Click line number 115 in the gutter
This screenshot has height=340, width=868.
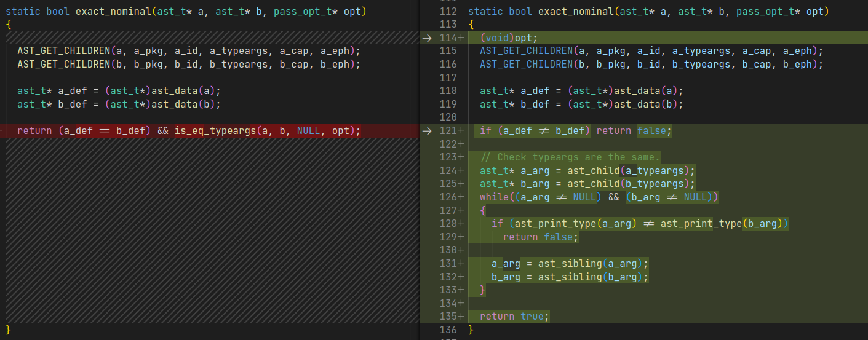[449, 51]
